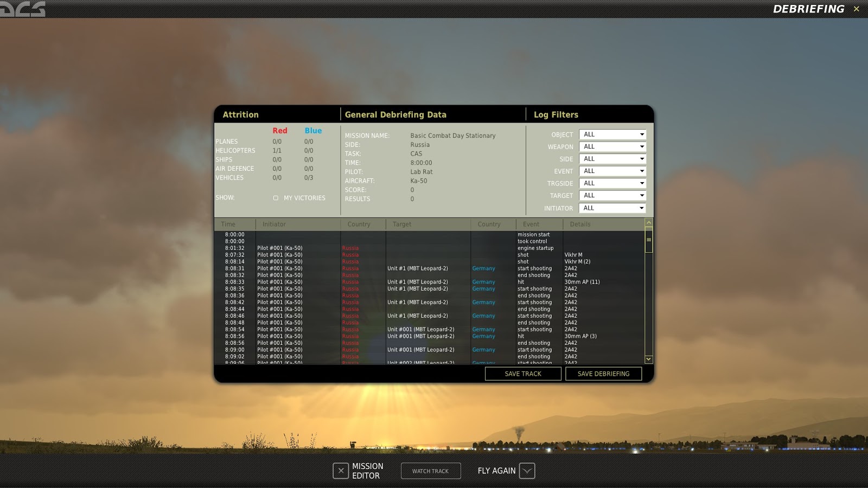This screenshot has height=488, width=868.
Task: Click the 'Ka-50' aircraft value
Action: (419, 181)
